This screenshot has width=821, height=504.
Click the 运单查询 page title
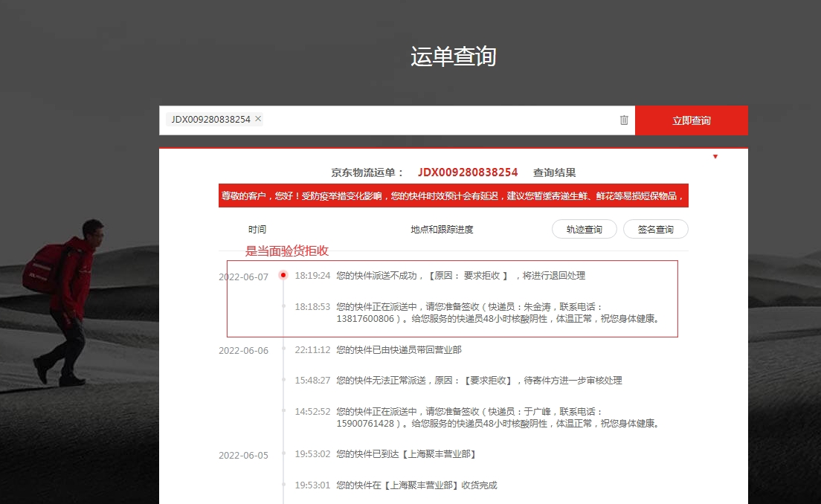coord(454,56)
